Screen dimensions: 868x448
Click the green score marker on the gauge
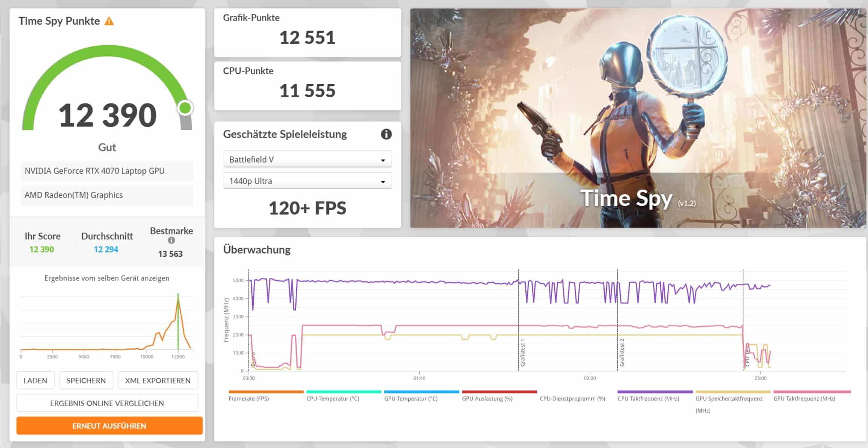tap(185, 108)
